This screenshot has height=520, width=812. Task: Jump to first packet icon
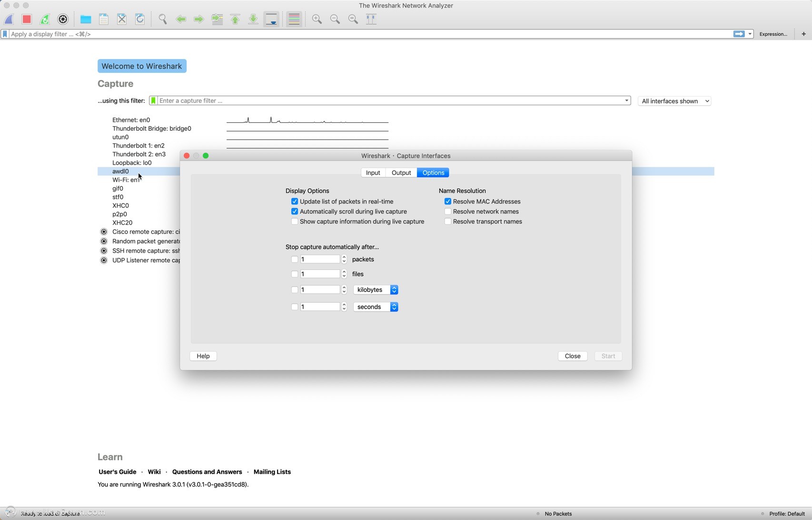pos(235,19)
